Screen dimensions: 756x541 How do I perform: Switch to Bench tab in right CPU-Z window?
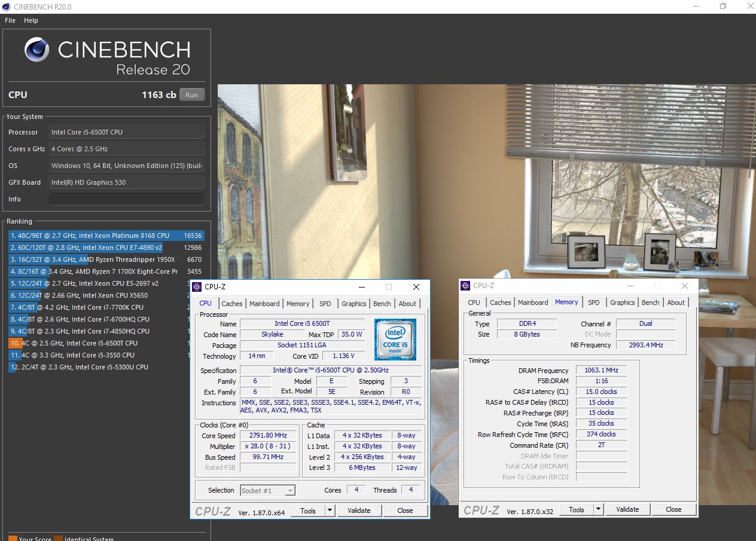pos(650,302)
